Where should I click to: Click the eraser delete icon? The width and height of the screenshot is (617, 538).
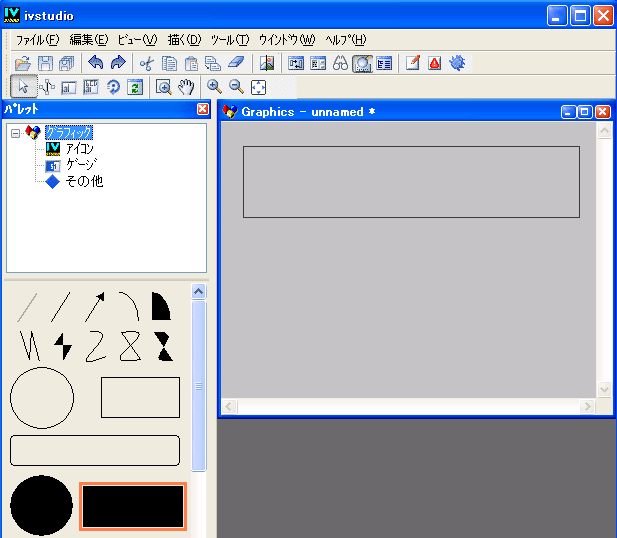pyautogui.click(x=236, y=63)
